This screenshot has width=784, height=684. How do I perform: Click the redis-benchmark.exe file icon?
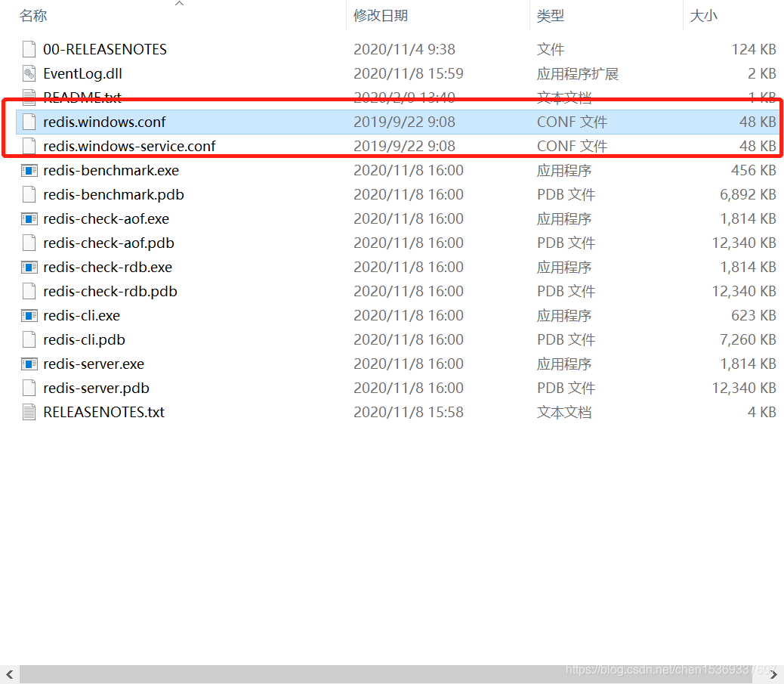tap(29, 171)
